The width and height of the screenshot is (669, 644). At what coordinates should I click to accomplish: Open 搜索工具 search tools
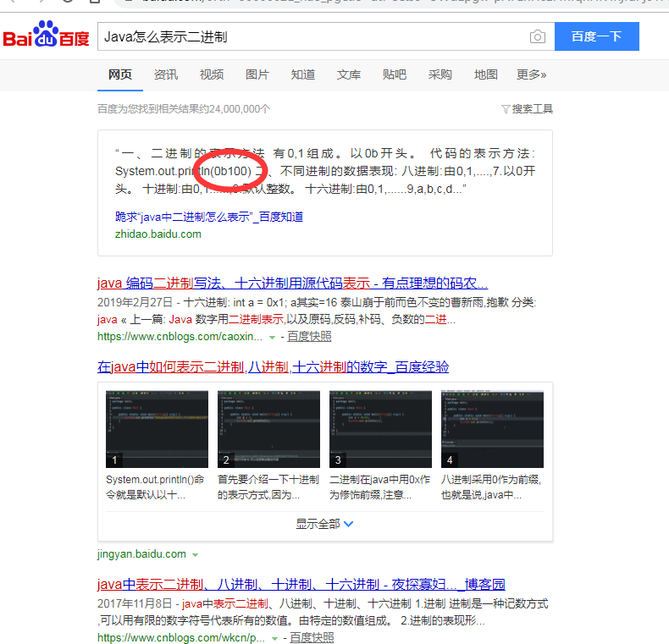(x=532, y=109)
